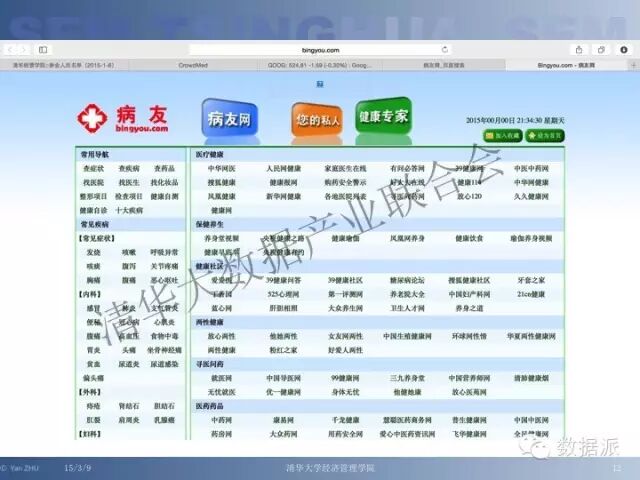This screenshot has height=480, width=640.
Task: Open 中国生殖健康网 link
Action: (x=407, y=336)
